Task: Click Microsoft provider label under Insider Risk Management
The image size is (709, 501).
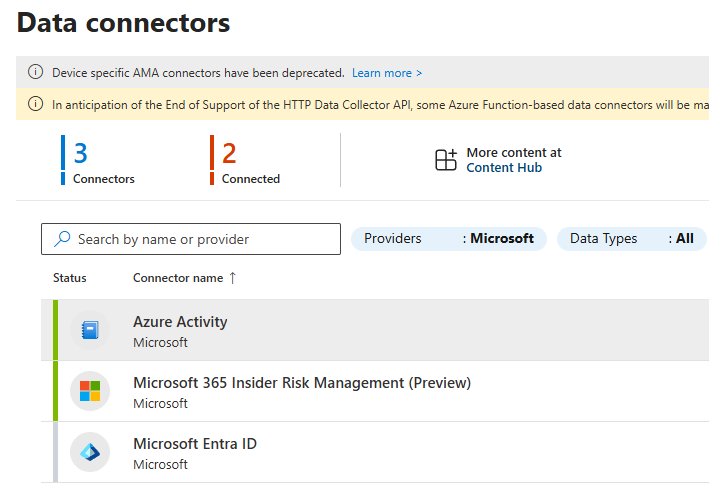Action: 160,404
